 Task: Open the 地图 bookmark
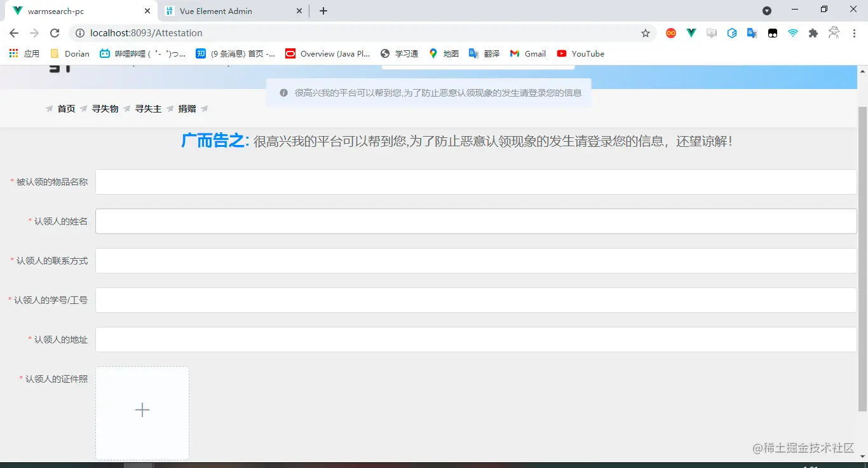point(444,54)
